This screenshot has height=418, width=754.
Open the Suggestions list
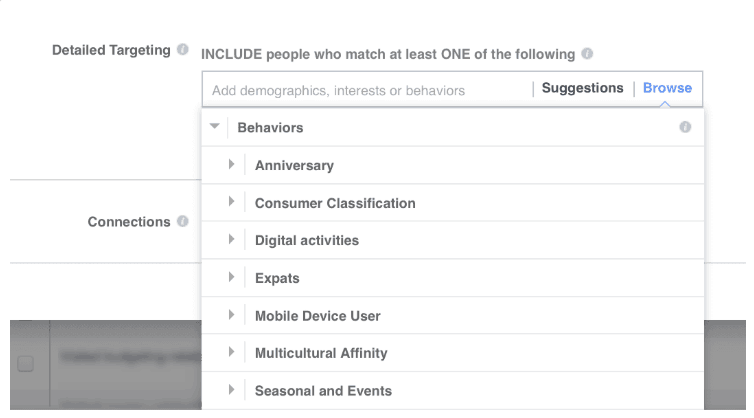click(x=582, y=88)
